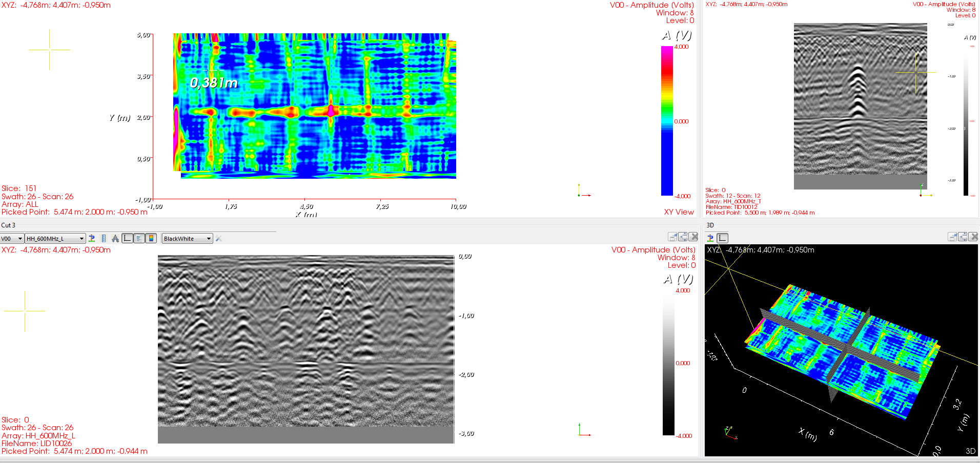980x463 pixels.
Task: Click the Array: HH_600MHz_L text in Cut 3
Action: pyautogui.click(x=38, y=436)
